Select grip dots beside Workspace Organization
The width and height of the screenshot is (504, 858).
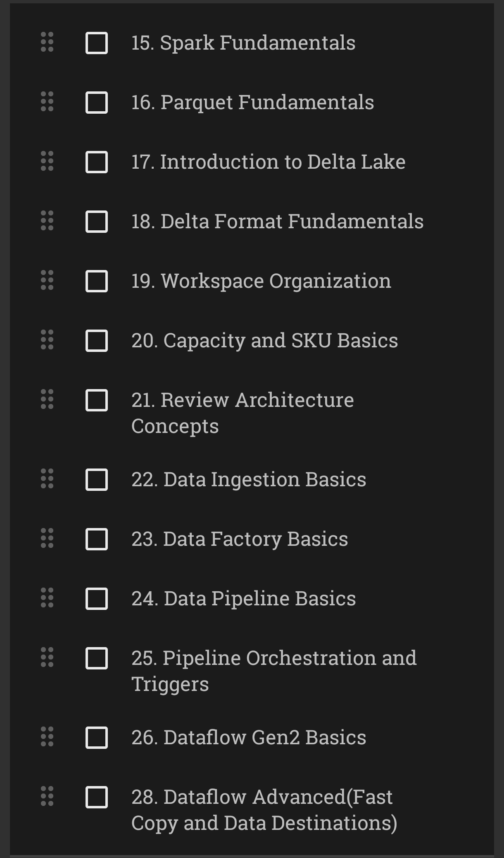[47, 280]
